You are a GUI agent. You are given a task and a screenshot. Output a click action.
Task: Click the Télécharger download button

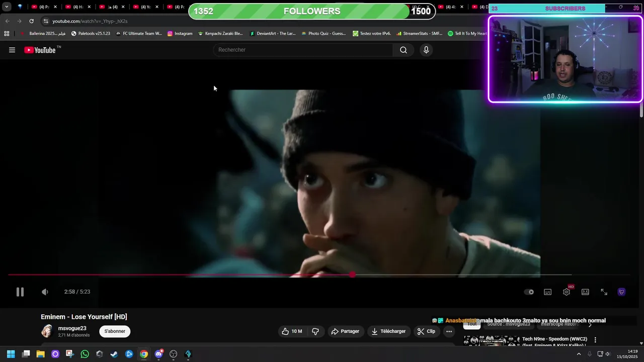tap(388, 331)
